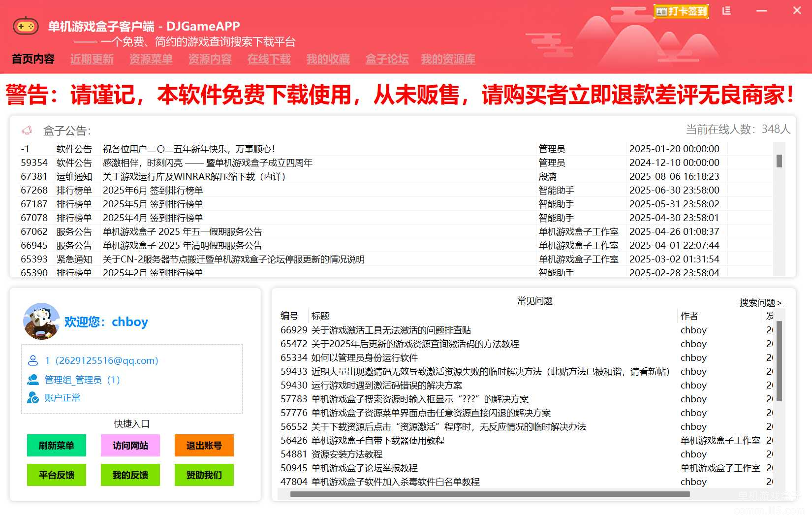812x517 pixels.
Task: Open the 资源菜单 tab
Action: click(x=151, y=59)
